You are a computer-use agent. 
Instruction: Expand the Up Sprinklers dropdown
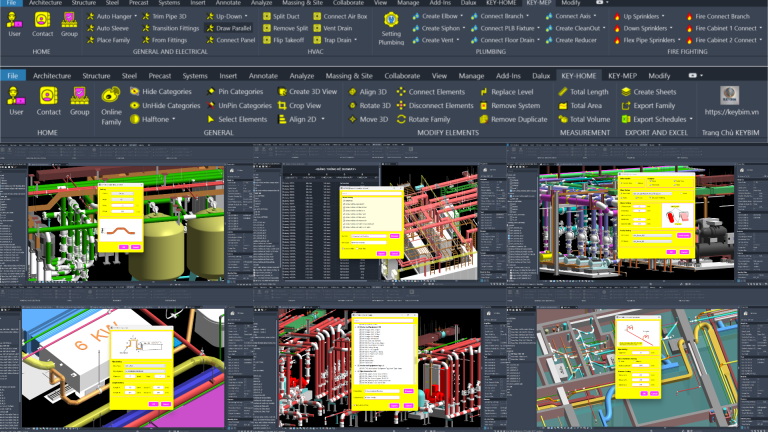coord(663,16)
